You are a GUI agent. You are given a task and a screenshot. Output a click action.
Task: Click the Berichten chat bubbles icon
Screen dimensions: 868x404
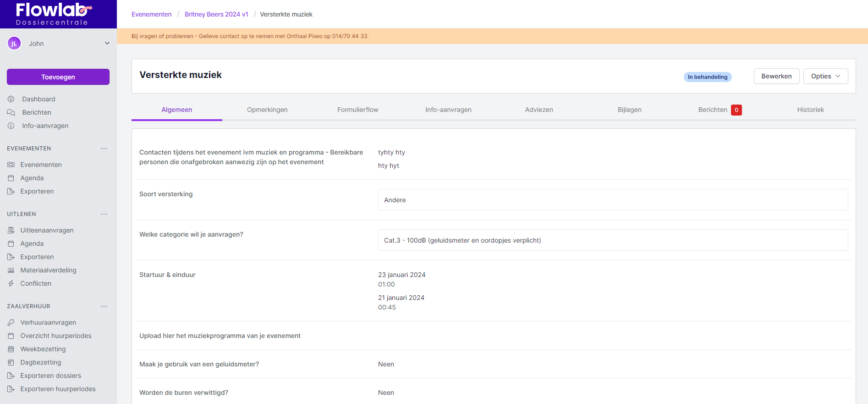[11, 112]
